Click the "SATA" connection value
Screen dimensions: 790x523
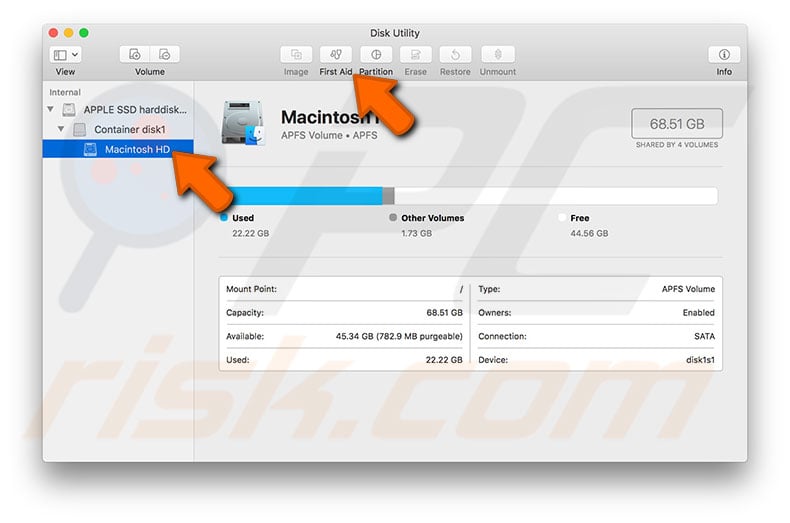(704, 336)
